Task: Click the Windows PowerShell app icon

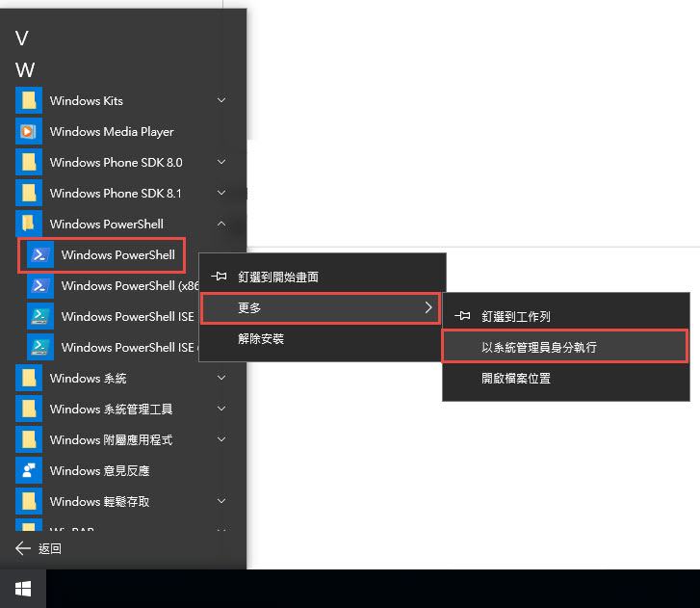Action: [x=40, y=254]
